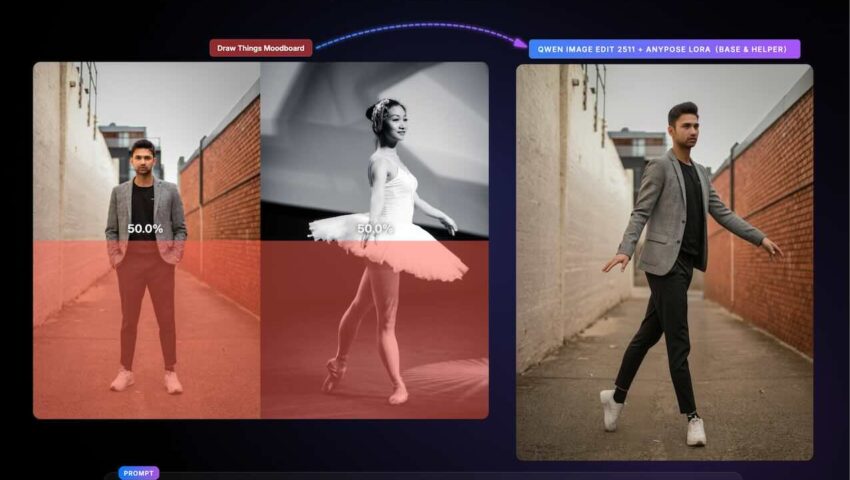Click the middle of the dashed curved arrow

420,27
